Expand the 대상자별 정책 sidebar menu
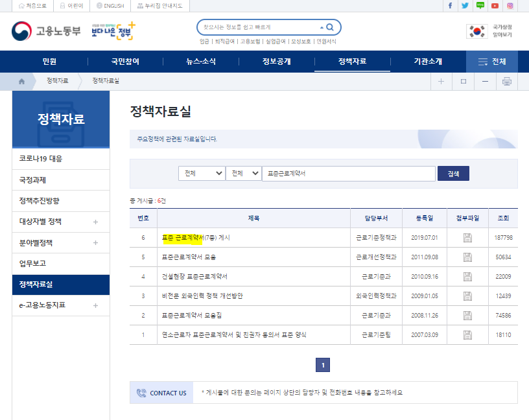This screenshot has width=529, height=420. 60,222
